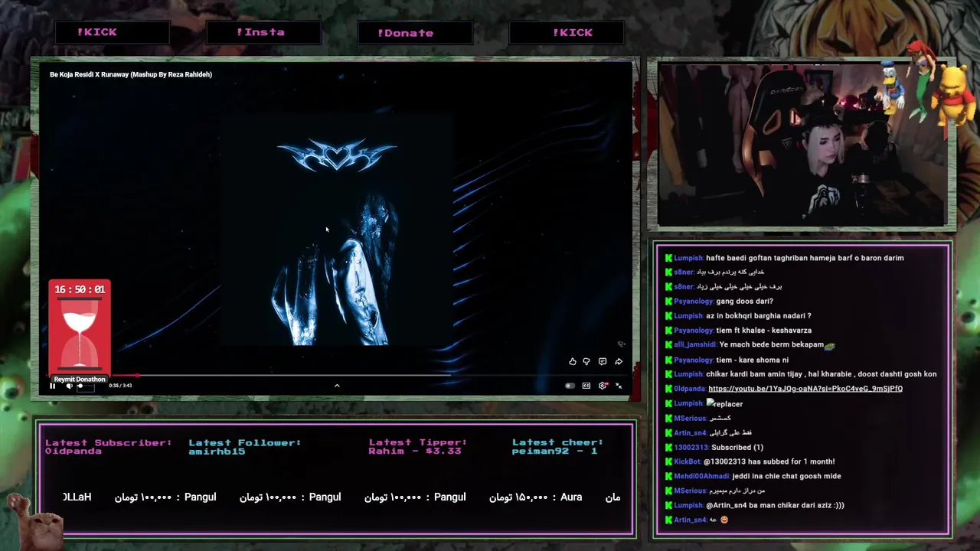Screen dimensions: 980x551
Task: Click the 0:35 / 3:43 time display
Action: click(x=120, y=386)
